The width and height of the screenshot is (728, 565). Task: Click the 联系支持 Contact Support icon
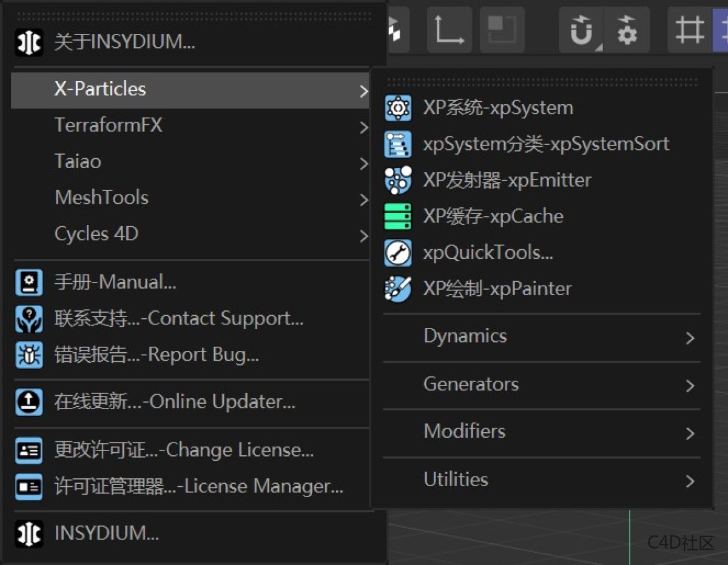[x=28, y=318]
